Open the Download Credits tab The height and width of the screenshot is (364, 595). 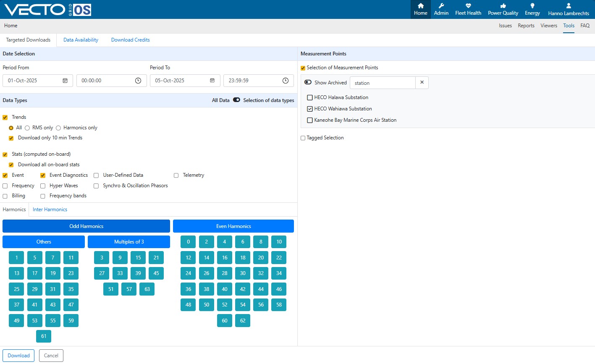click(x=131, y=40)
